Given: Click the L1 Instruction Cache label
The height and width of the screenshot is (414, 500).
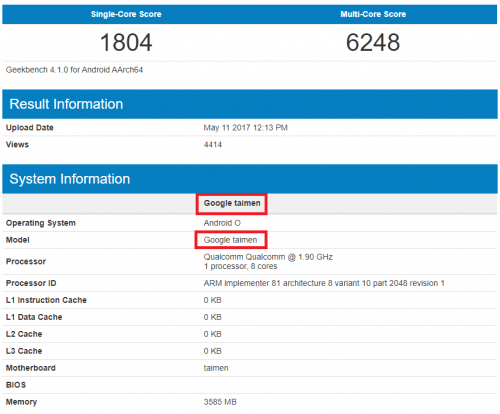Looking at the screenshot, I should pyautogui.click(x=46, y=300).
